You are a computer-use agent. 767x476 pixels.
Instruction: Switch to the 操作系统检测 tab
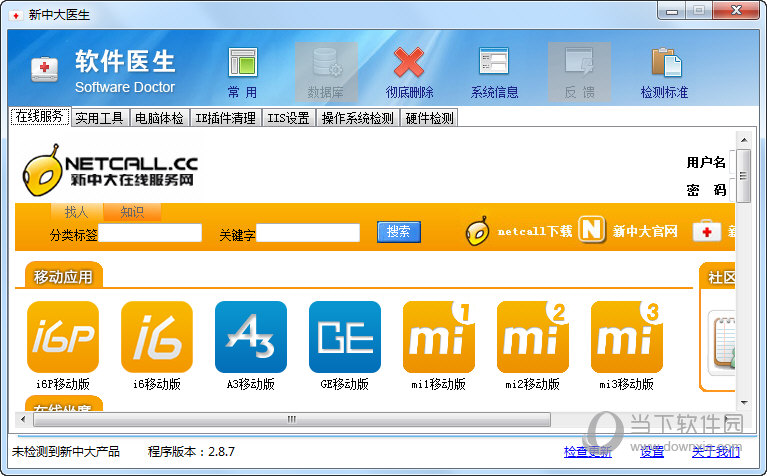pos(358,118)
